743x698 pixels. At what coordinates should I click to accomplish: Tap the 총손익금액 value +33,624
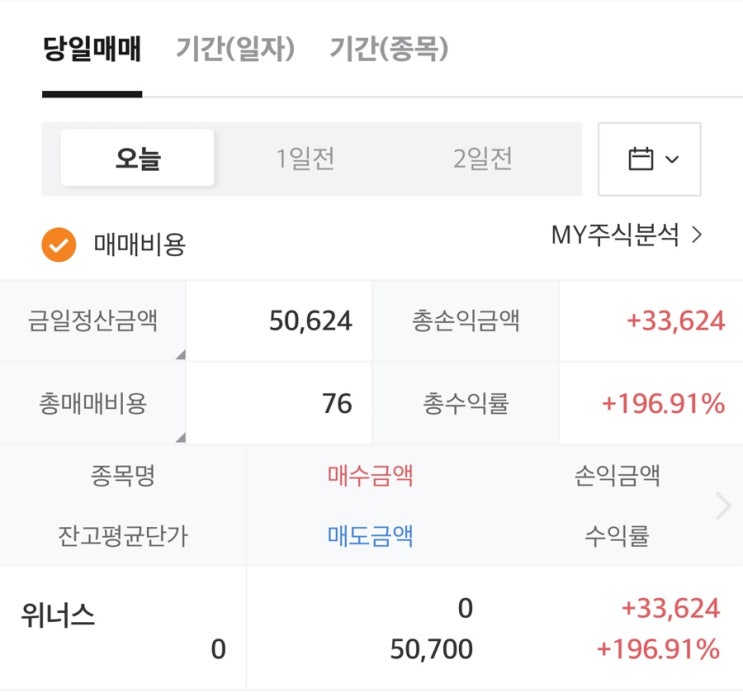click(675, 321)
